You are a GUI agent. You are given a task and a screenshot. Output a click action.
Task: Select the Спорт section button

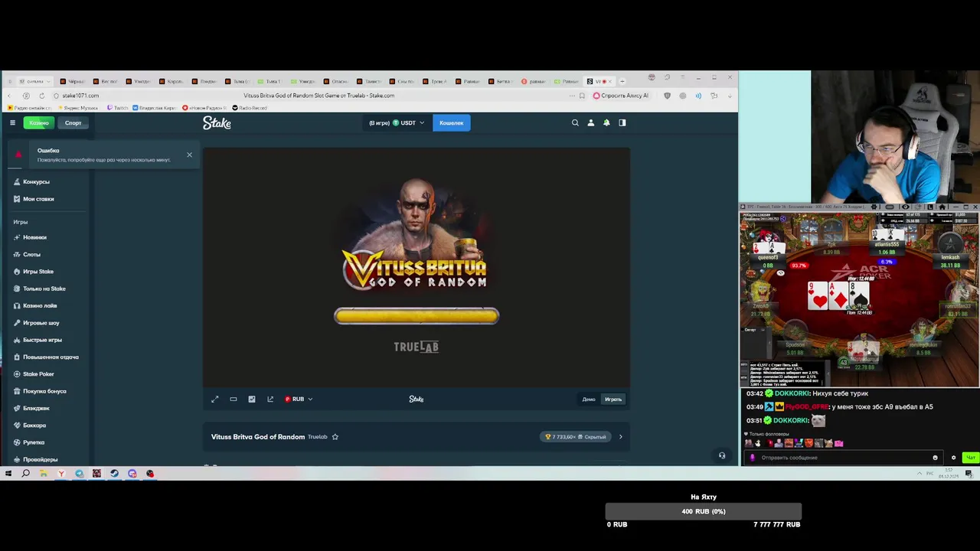[x=73, y=122]
